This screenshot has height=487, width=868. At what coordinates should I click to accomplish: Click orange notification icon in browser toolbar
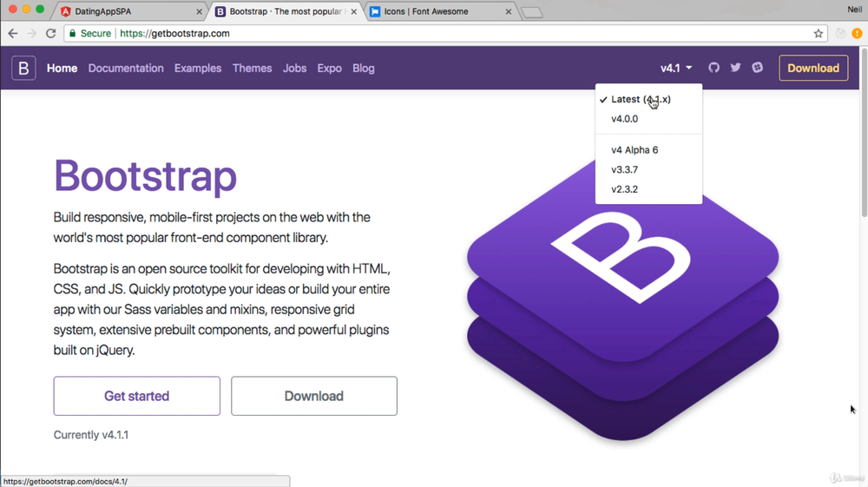[857, 33]
